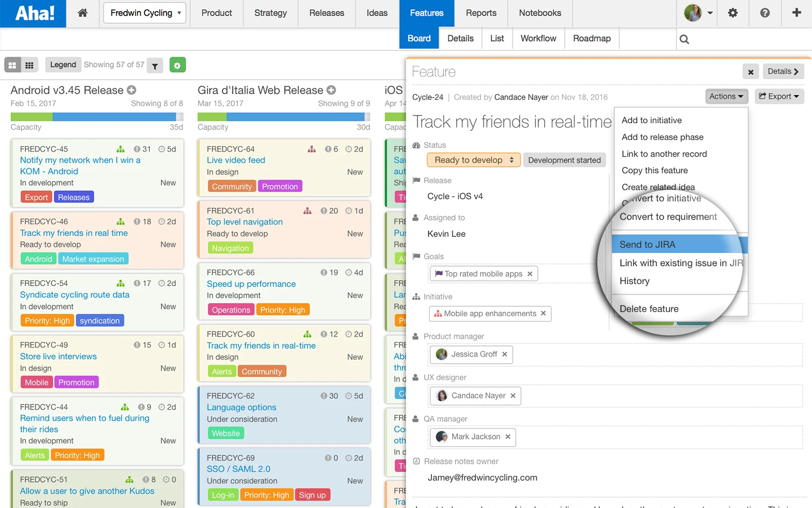Remove Jessica Groff as product manager
Screen dimensions: 812x508
(x=504, y=354)
